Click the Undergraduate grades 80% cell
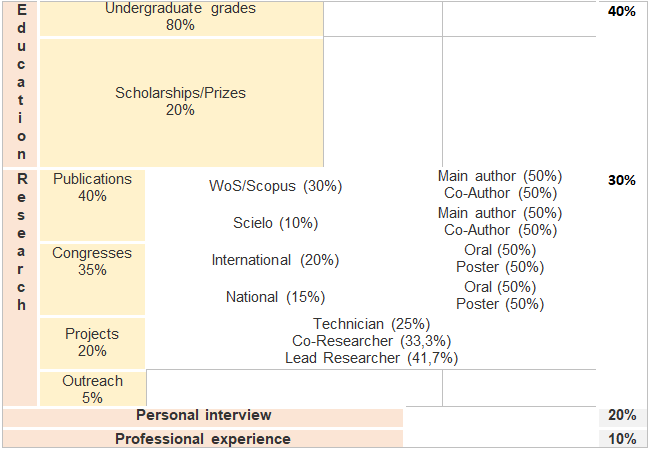This screenshot has height=450, width=651. coord(181,18)
